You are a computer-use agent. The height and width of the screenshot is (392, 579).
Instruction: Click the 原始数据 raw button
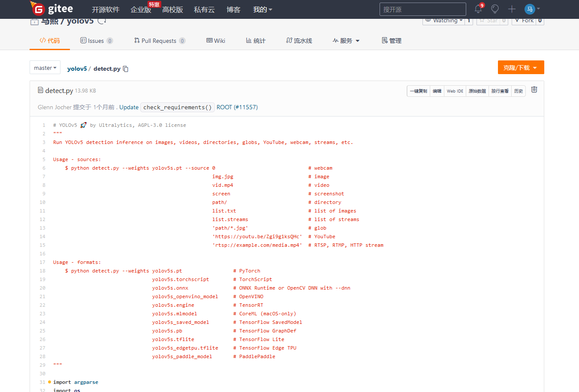[x=477, y=91]
